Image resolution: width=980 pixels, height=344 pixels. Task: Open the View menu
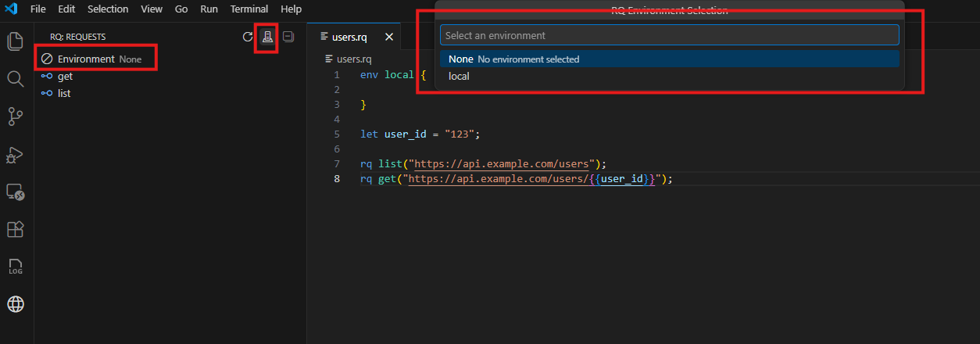click(152, 9)
